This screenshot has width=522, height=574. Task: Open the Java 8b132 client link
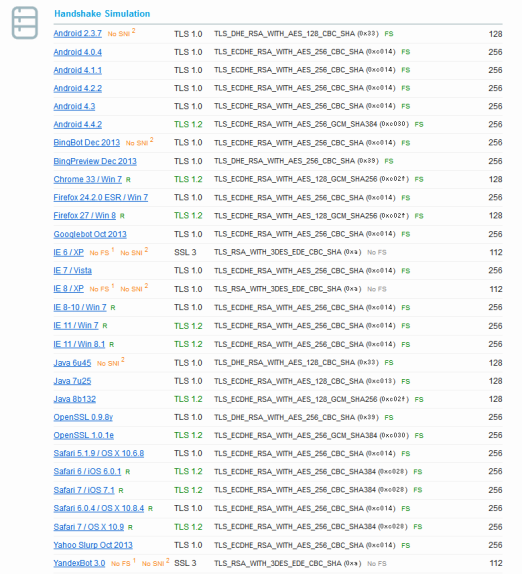pyautogui.click(x=75, y=399)
